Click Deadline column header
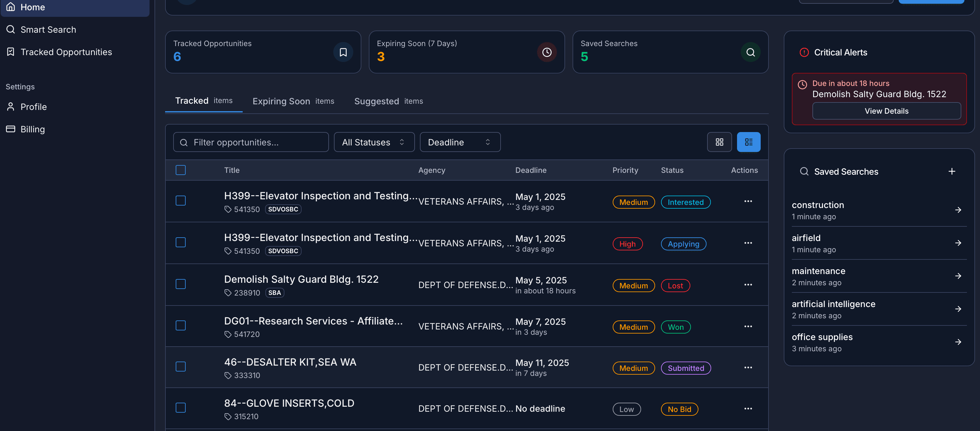This screenshot has height=431, width=980. (531, 170)
